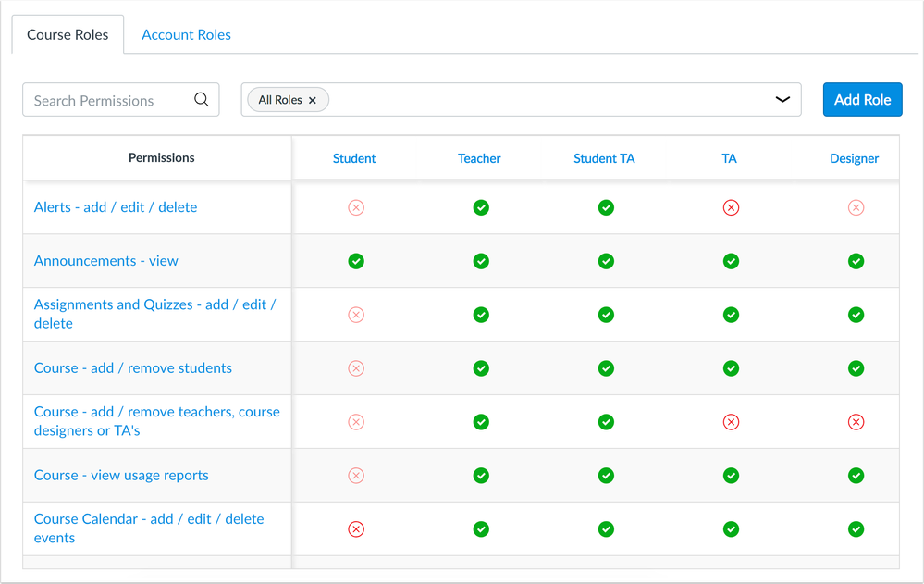924x584 pixels.
Task: Open the Course - view usage reports link
Action: click(x=121, y=475)
